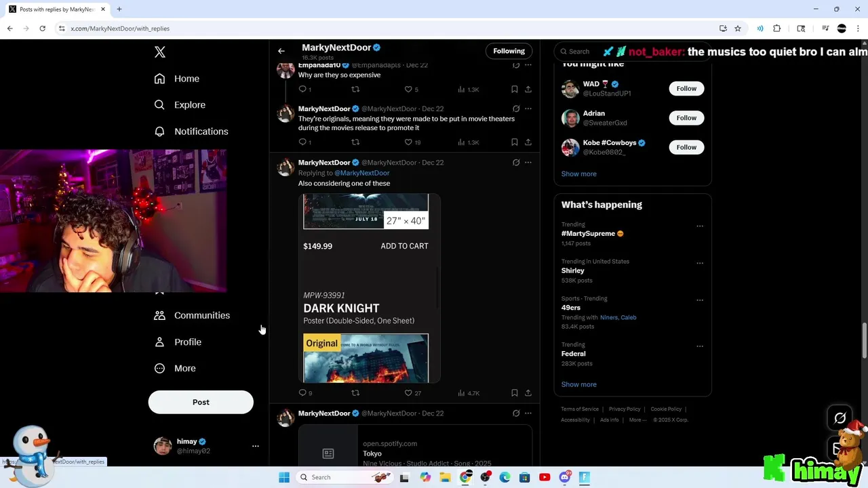The height and width of the screenshot is (488, 868).
Task: Open the Terms of Service link
Action: (580, 409)
